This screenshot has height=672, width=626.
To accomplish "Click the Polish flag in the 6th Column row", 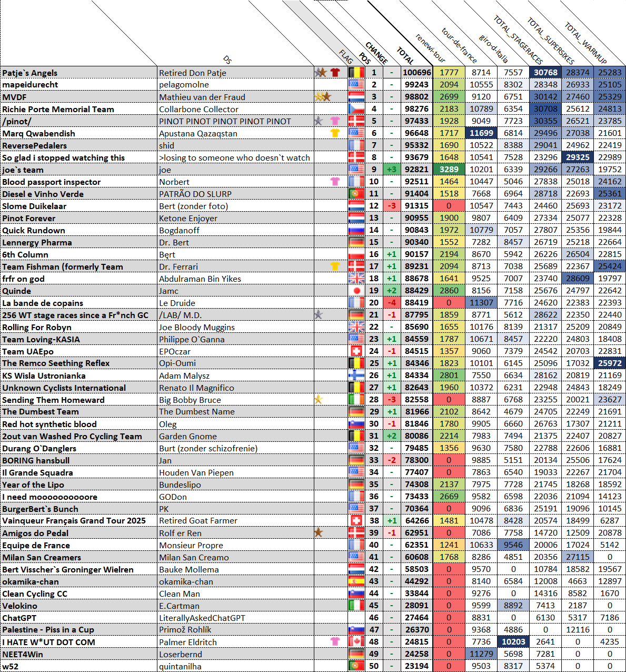I will coord(356,254).
